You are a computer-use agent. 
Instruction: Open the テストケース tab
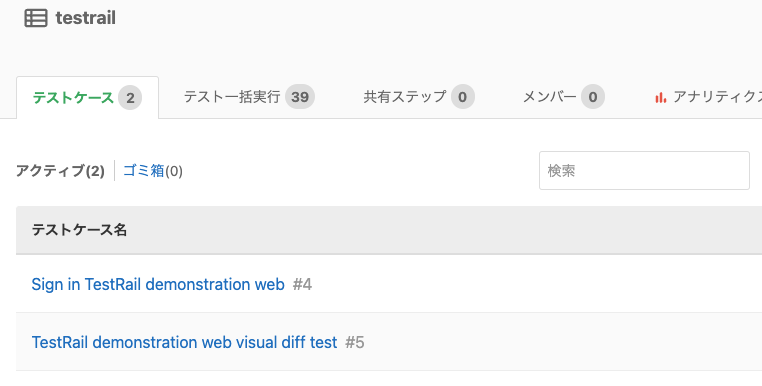87,98
